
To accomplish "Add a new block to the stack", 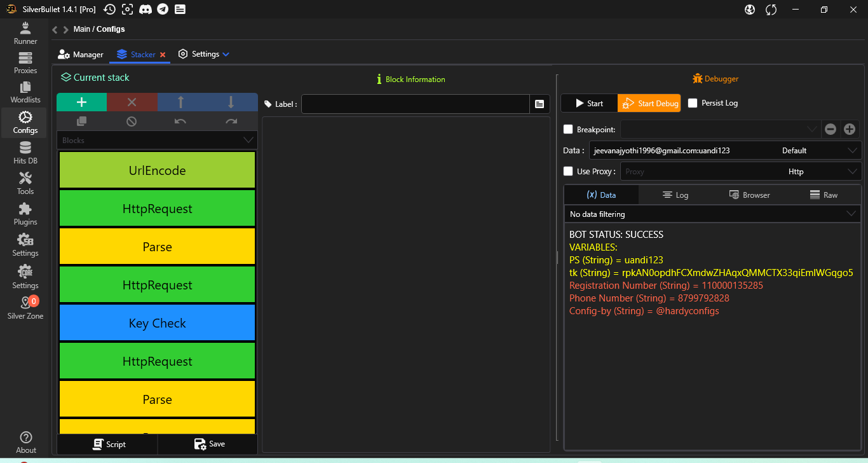I will coord(81,102).
